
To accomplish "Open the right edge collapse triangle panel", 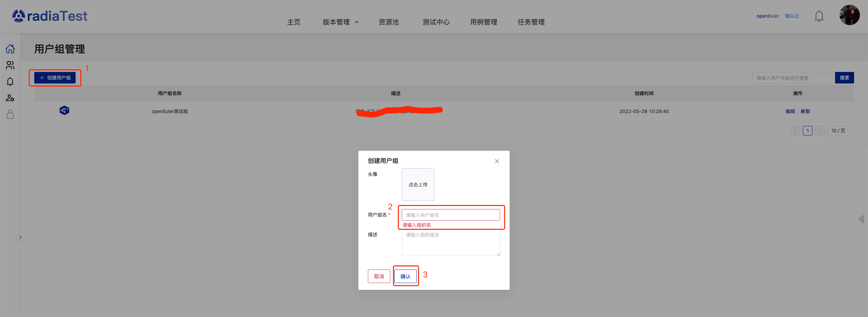I will tap(861, 219).
